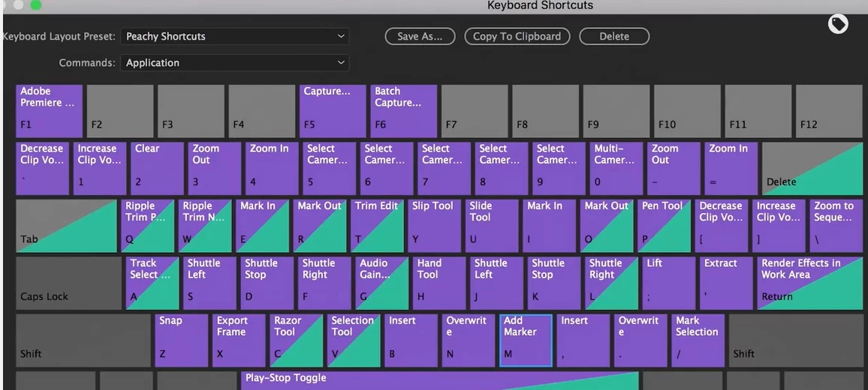The image size is (868, 390).
Task: Select the right bracket Increase Clip Volume key
Action: click(779, 226)
